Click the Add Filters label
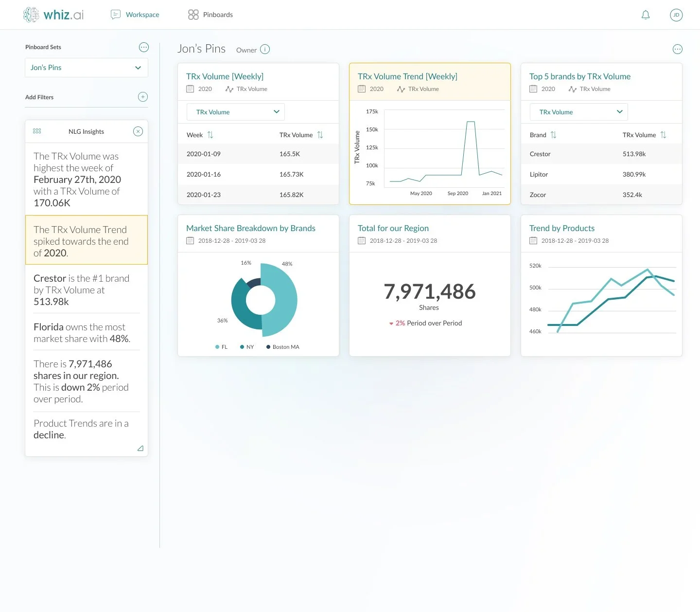Screen dimensions: 700x612 [39, 97]
